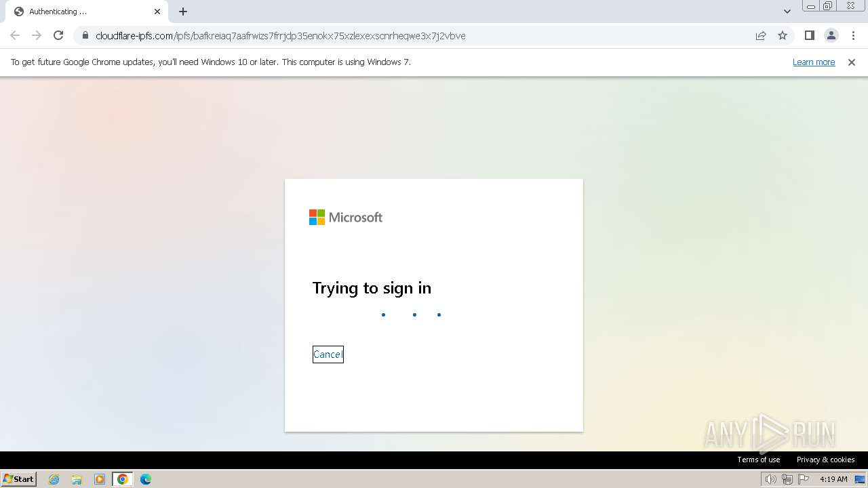Bookmark this tab with the star icon
Screen dimensions: 868x488
783,35
